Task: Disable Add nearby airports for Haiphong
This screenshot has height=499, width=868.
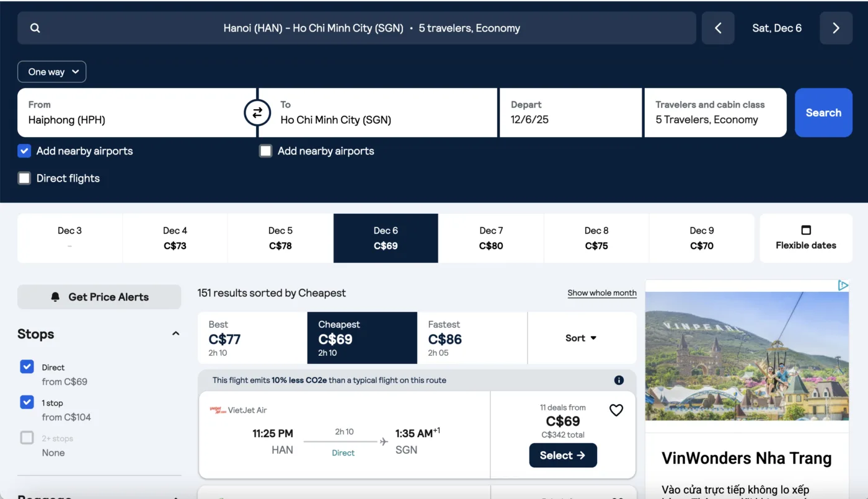Action: pyautogui.click(x=24, y=151)
